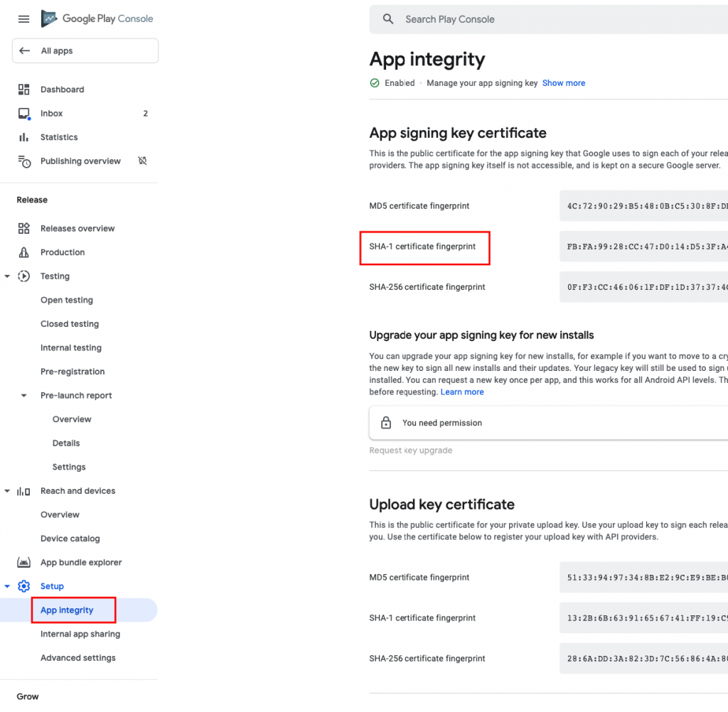Click Learn more about key upgrade

pos(462,392)
